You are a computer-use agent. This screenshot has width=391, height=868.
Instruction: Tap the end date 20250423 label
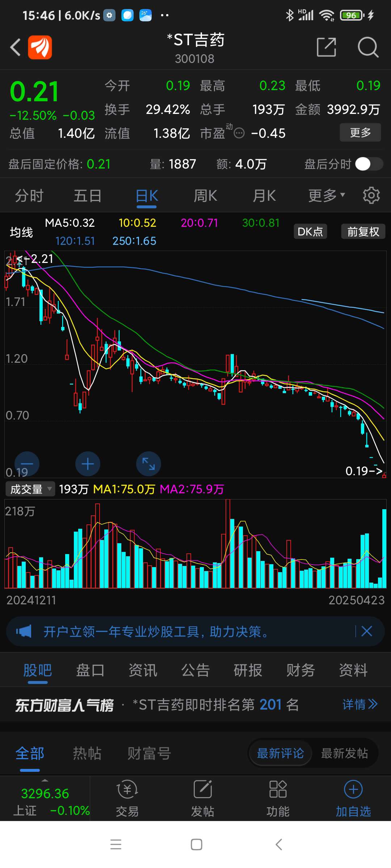[x=357, y=600]
